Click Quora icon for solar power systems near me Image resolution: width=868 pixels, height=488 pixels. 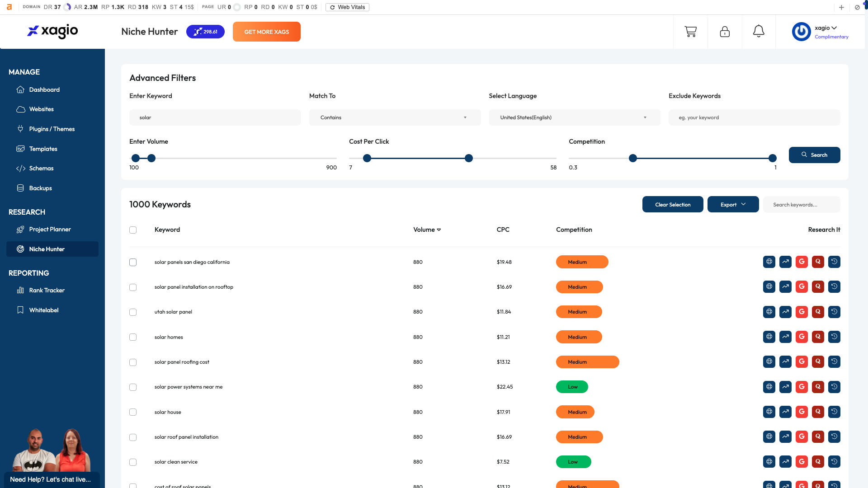point(818,387)
